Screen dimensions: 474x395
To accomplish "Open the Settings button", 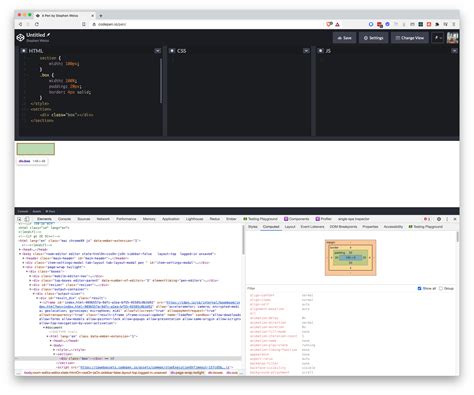I will click(x=373, y=38).
